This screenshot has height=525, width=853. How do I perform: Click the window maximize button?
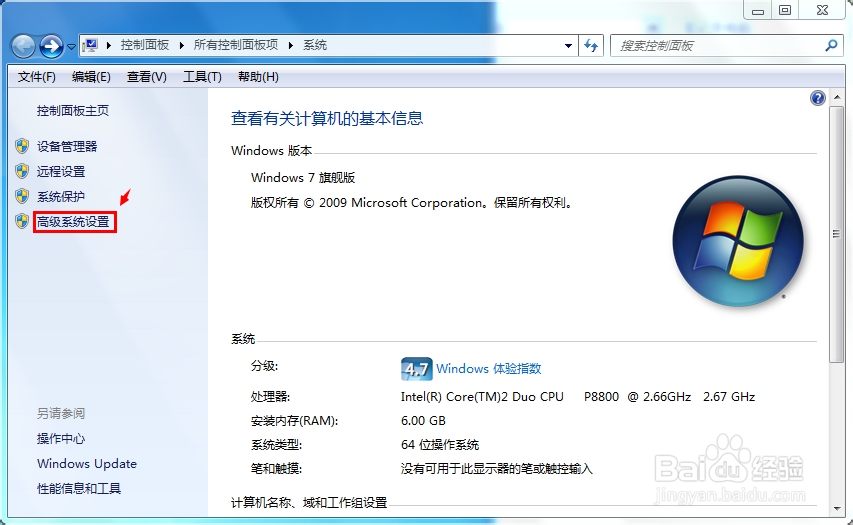pos(785,10)
